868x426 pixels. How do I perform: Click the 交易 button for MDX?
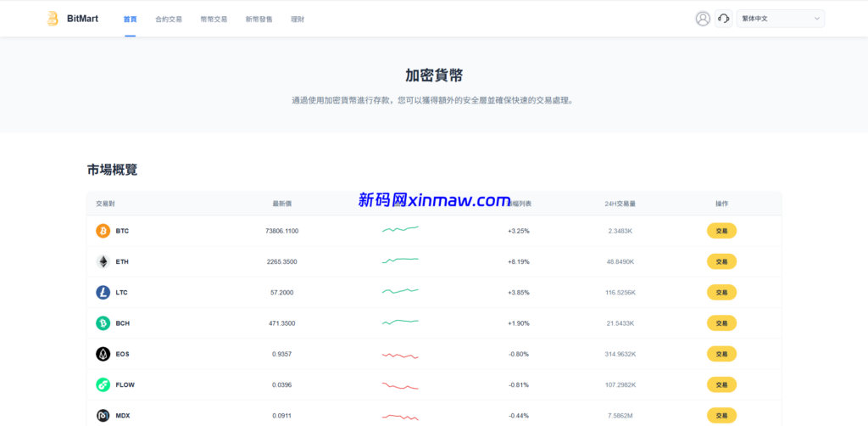(x=721, y=415)
